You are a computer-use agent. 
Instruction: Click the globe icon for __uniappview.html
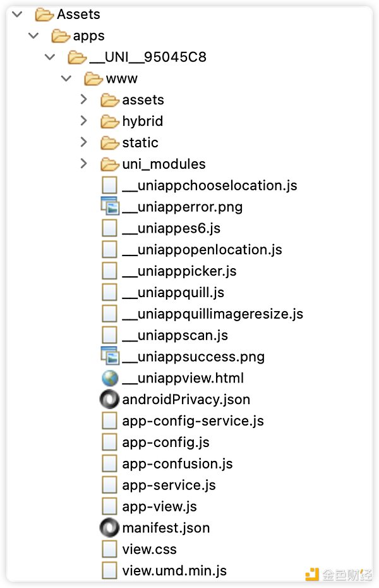[110, 378]
